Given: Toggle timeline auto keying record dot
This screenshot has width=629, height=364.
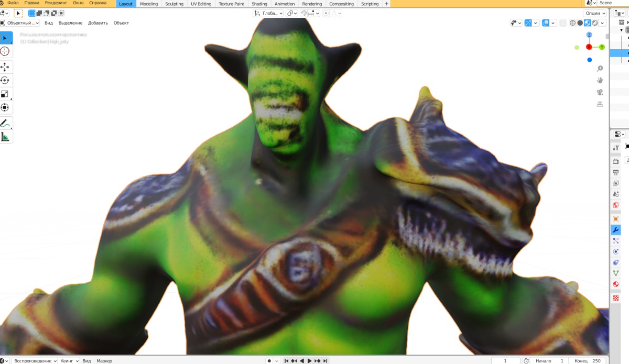Looking at the screenshot, I should pyautogui.click(x=269, y=361).
